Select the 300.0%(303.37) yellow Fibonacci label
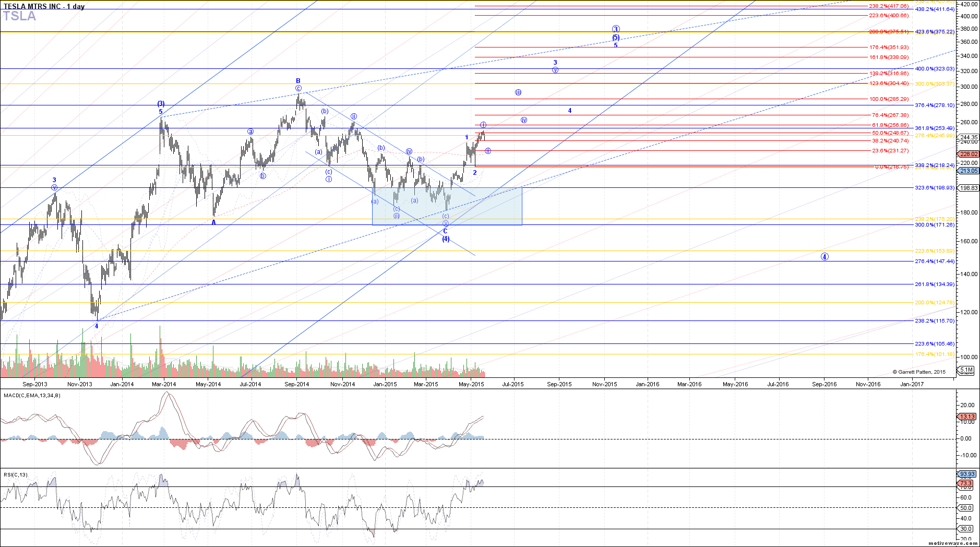The width and height of the screenshot is (980, 547). [935, 84]
